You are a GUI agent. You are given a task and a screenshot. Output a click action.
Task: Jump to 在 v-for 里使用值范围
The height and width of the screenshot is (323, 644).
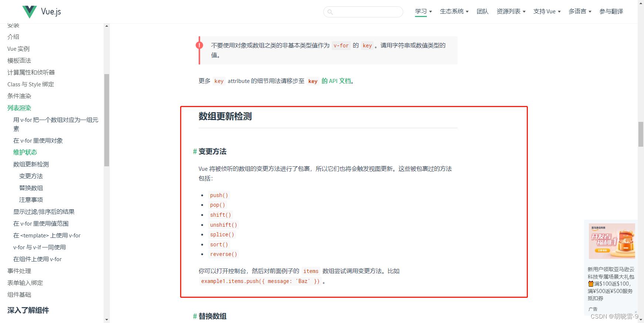41,223
